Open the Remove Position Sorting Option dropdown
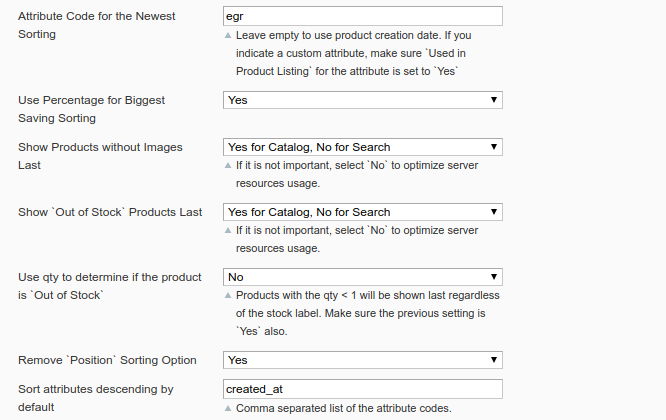666x420 pixels. [362, 360]
